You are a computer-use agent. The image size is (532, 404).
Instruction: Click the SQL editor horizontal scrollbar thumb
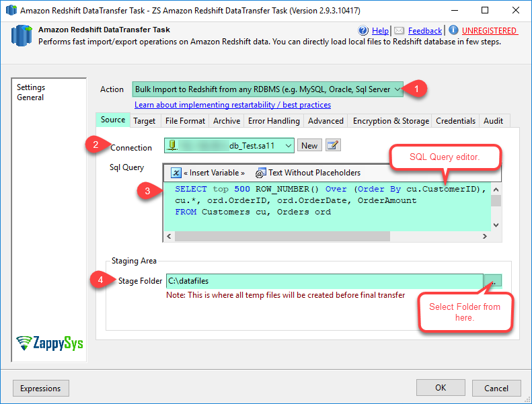tap(282, 236)
